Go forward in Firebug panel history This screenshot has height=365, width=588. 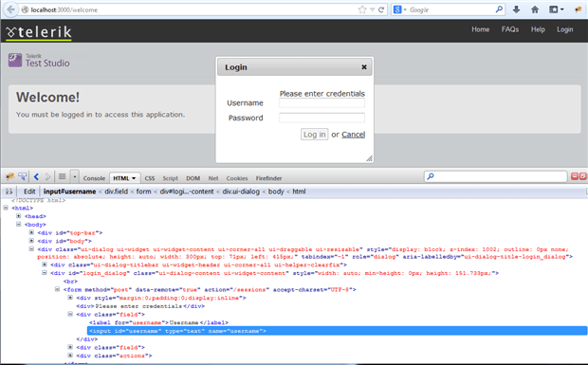[x=47, y=176]
